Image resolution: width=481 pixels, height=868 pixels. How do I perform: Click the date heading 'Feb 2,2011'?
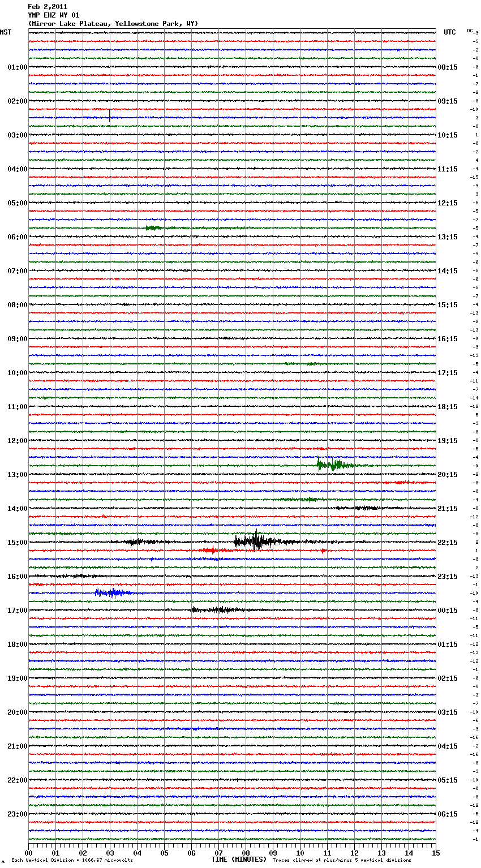pyautogui.click(x=48, y=7)
